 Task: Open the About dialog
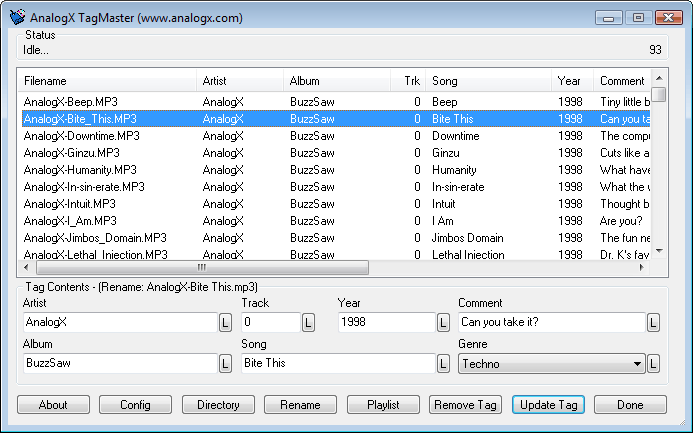click(53, 405)
